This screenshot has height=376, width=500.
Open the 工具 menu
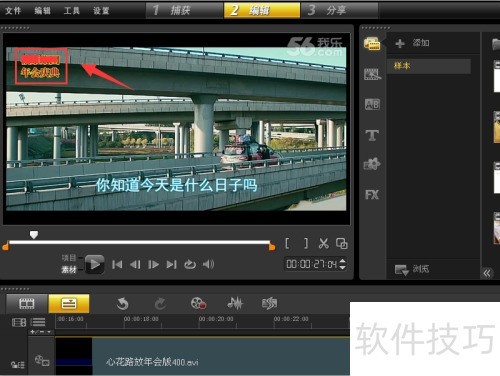tap(72, 11)
